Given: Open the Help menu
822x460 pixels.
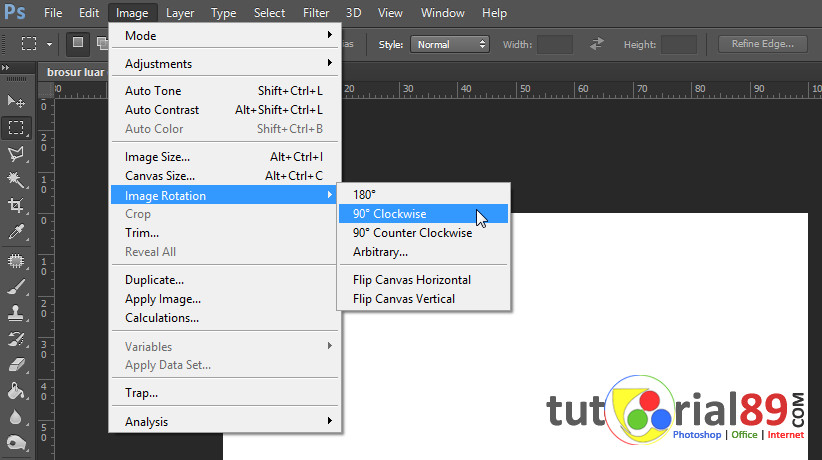Looking at the screenshot, I should pos(494,13).
